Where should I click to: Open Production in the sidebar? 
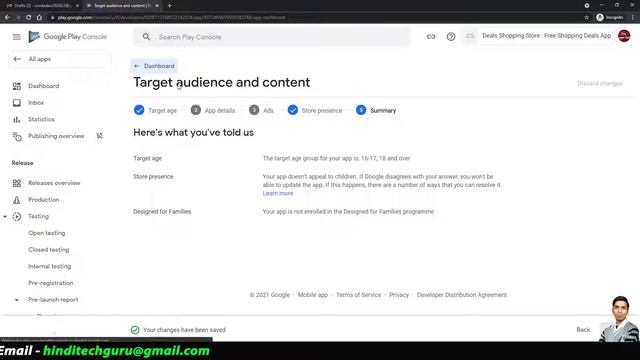tap(44, 200)
